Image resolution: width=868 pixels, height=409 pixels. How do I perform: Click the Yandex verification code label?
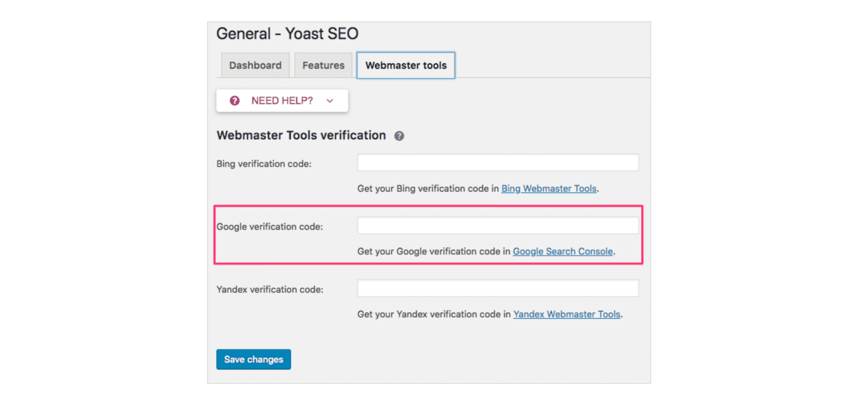[270, 289]
